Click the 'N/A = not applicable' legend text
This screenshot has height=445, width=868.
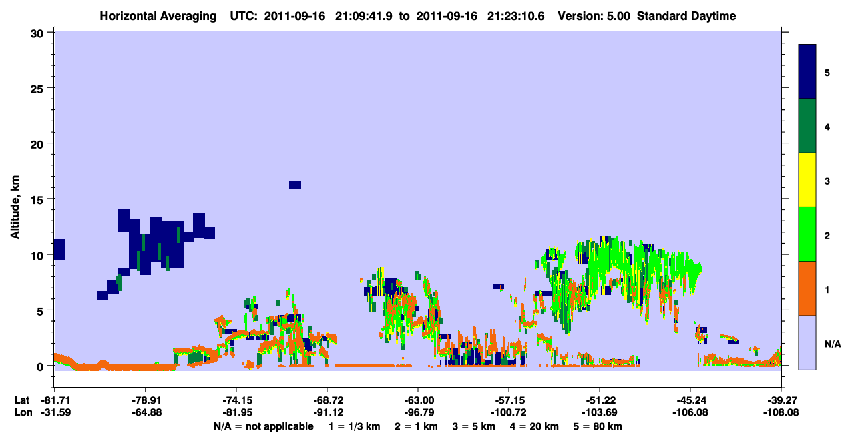(263, 426)
